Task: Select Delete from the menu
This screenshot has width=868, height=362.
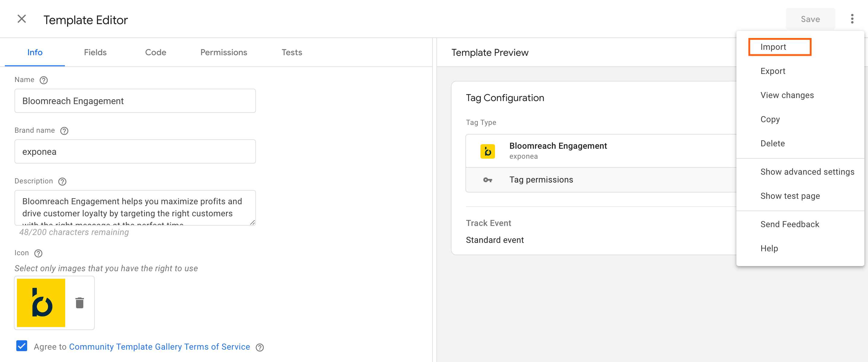Action: [x=800, y=144]
